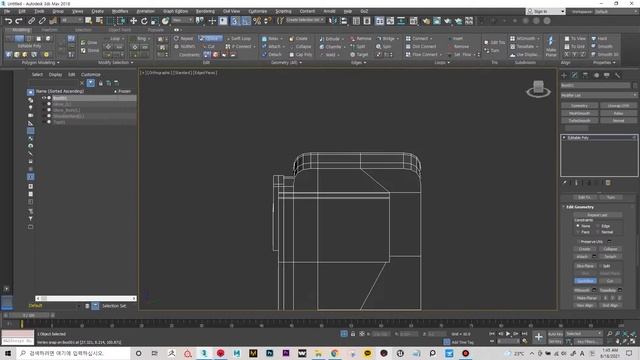Open the Display panel tab icon
This screenshot has width=640, height=360.
[607, 75]
